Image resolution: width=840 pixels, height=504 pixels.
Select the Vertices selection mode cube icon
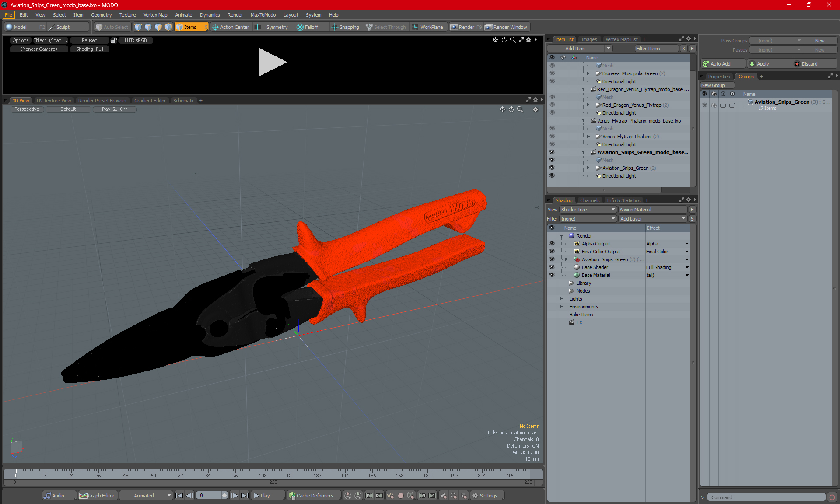(x=138, y=27)
